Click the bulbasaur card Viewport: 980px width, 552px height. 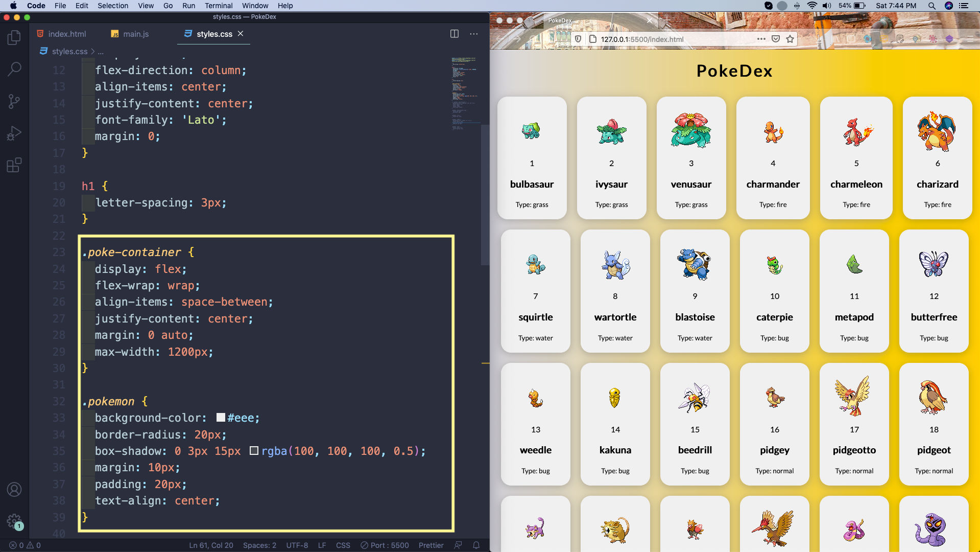pyautogui.click(x=532, y=158)
